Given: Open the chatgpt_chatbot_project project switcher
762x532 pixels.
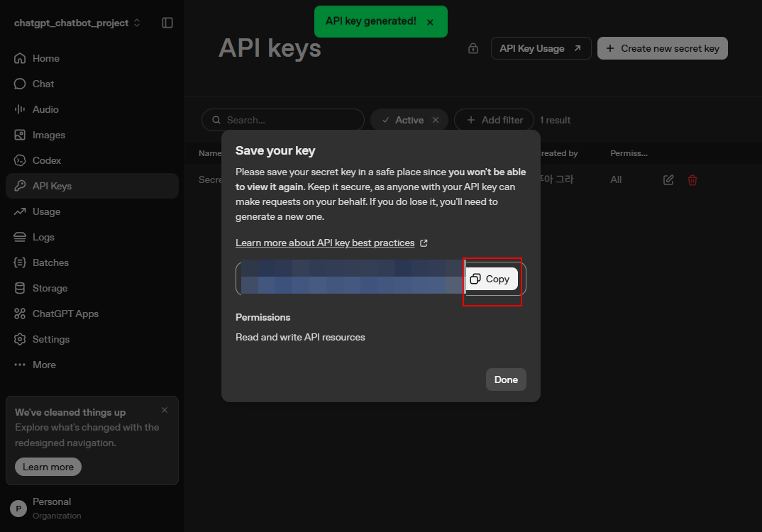Looking at the screenshot, I should (x=77, y=23).
